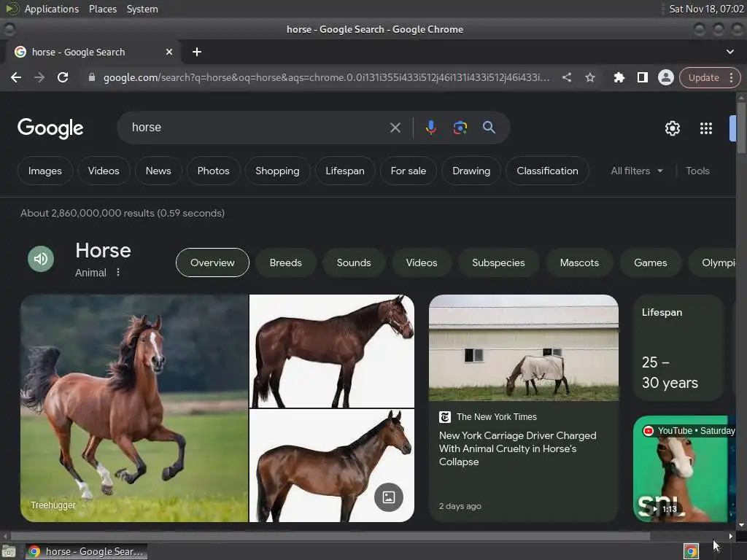Viewport: 747px width, 560px height.
Task: Expand the tab search chevron
Action: tap(729, 52)
